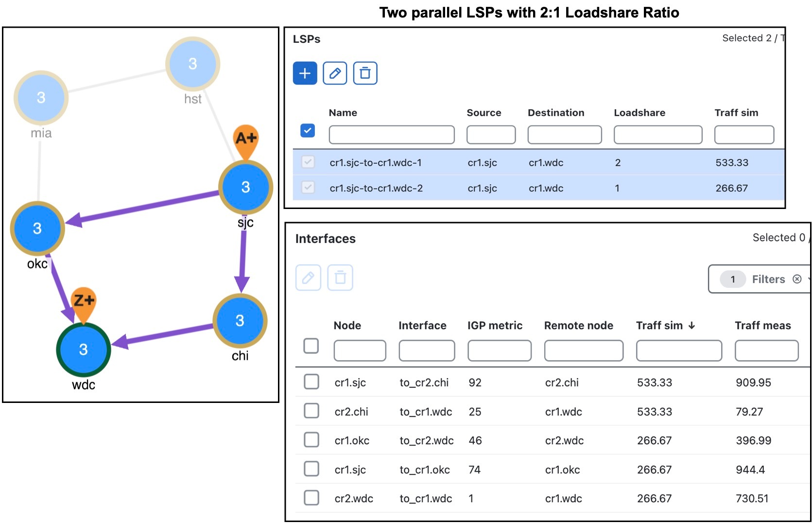
Task: Click the pencil icon in the Interfaces panel
Action: (x=308, y=278)
